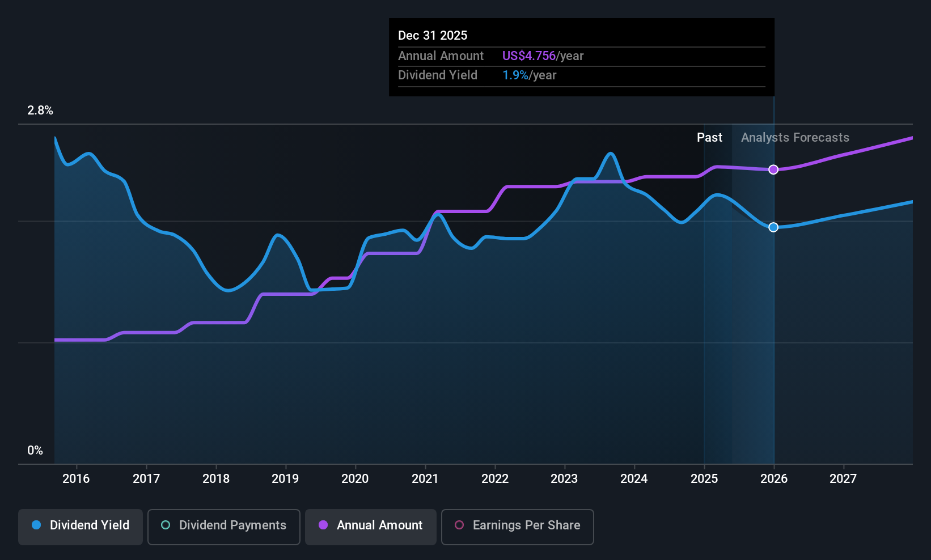Click the 1.9%/year tooltip value

529,75
